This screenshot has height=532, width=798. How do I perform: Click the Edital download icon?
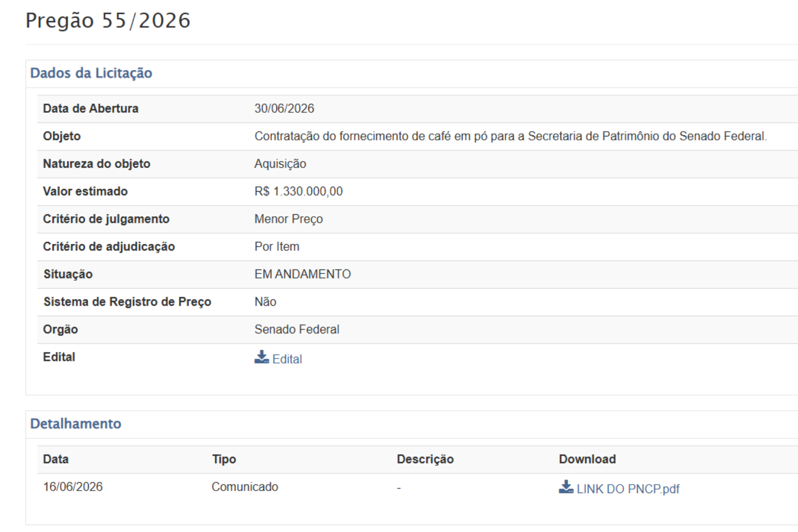[x=262, y=357]
